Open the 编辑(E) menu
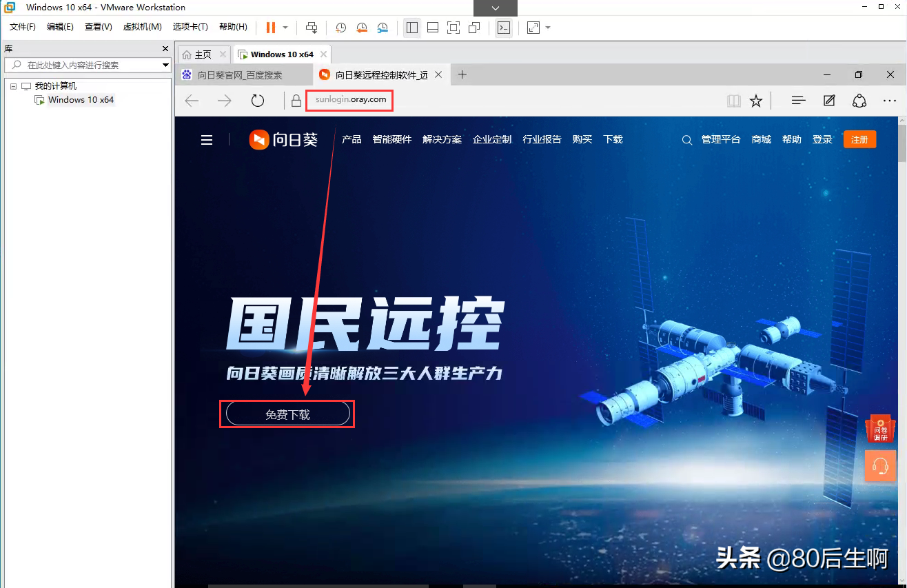 60,27
